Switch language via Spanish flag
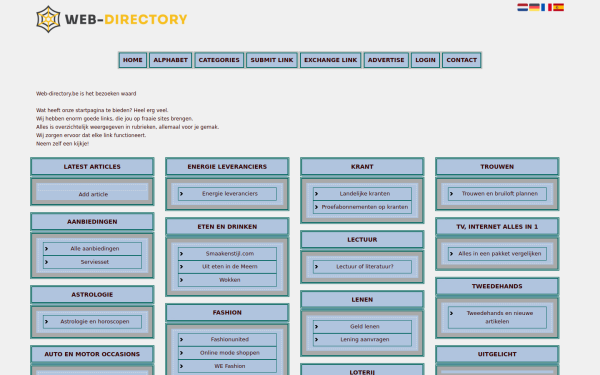The height and width of the screenshot is (375, 600). [558, 7]
